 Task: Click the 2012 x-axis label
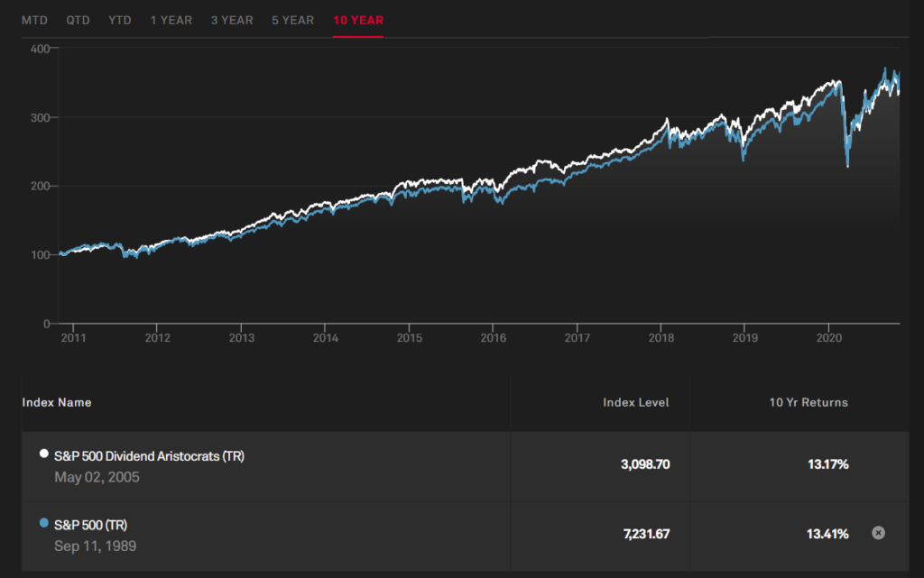click(157, 338)
